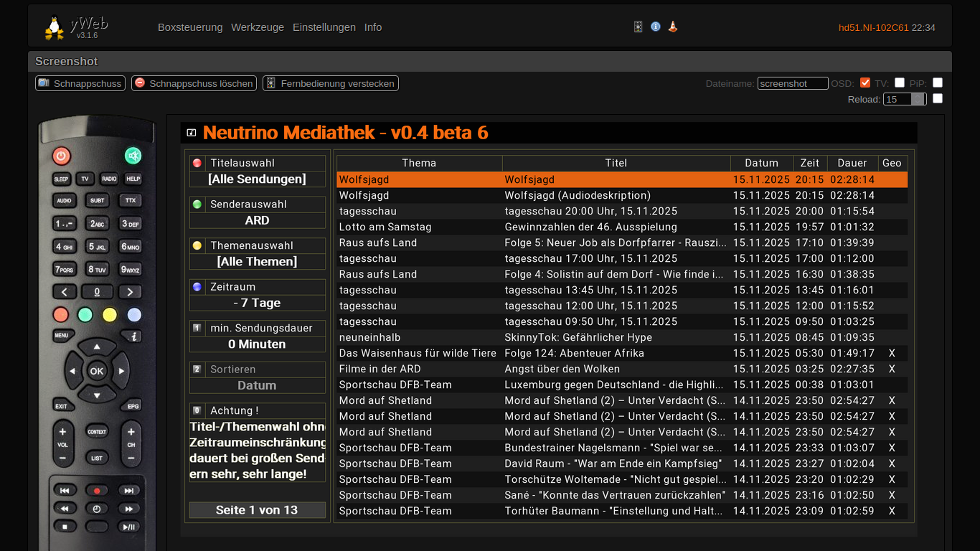Image resolution: width=980 pixels, height=551 pixels.
Task: Click the VLC cone icon in header
Action: (x=672, y=27)
